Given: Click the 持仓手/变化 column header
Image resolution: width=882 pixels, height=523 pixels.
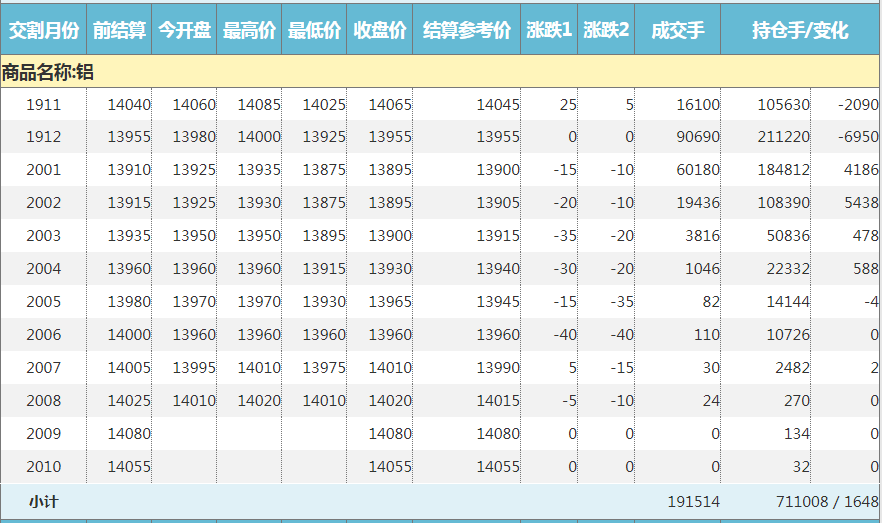Looking at the screenshot, I should [799, 31].
